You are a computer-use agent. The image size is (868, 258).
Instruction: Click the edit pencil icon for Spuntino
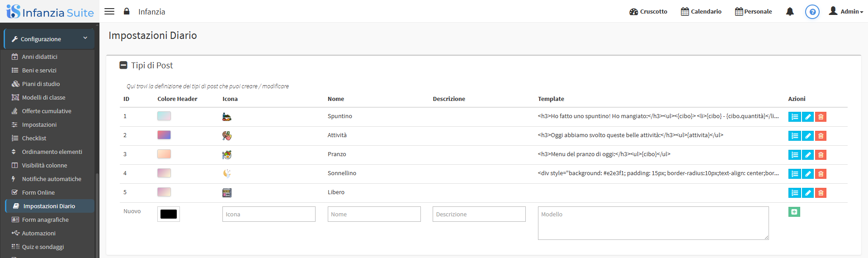click(x=807, y=117)
